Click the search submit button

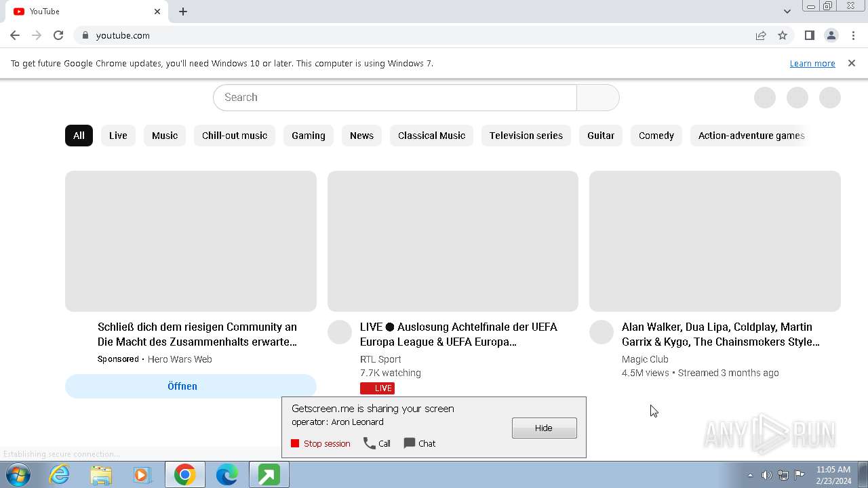point(597,98)
